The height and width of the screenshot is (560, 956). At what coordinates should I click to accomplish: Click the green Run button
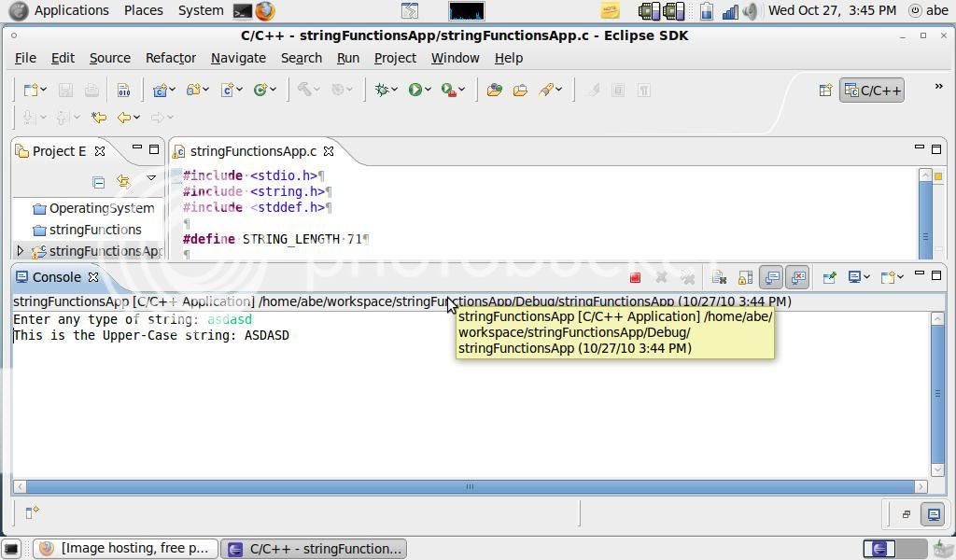[x=415, y=90]
